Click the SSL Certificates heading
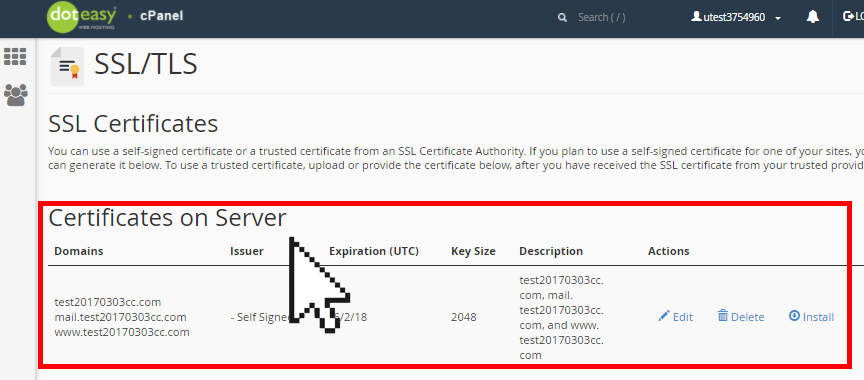 (x=133, y=124)
